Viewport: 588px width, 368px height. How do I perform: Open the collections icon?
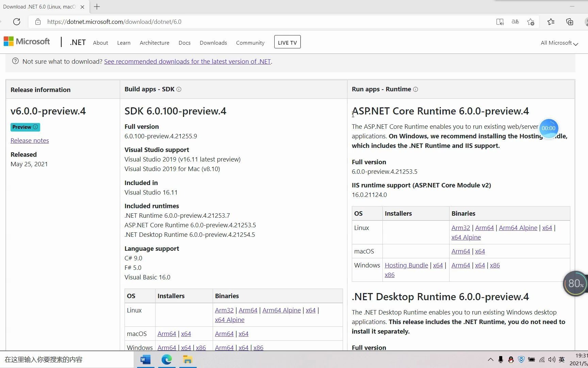570,22
